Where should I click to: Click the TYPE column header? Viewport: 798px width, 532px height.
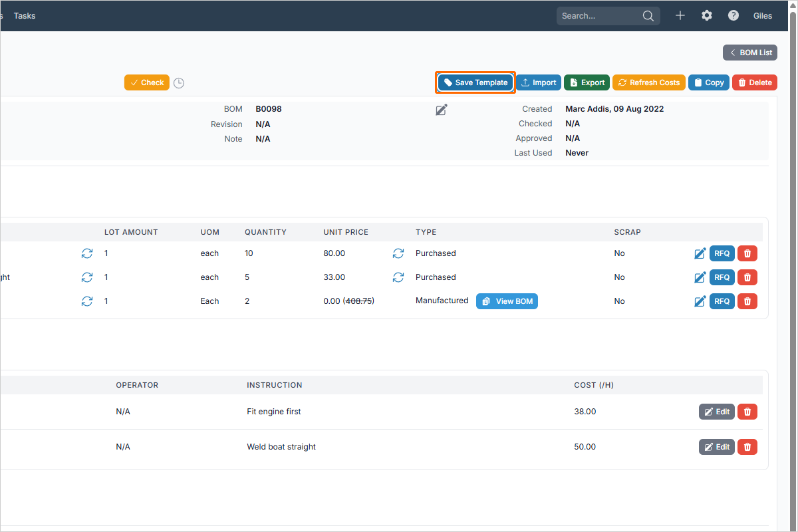pyautogui.click(x=426, y=232)
